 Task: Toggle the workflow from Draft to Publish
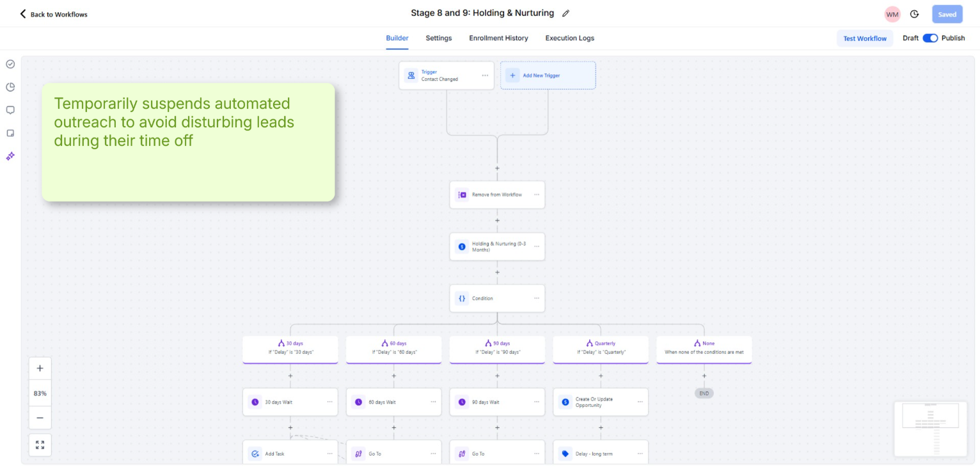(x=929, y=38)
